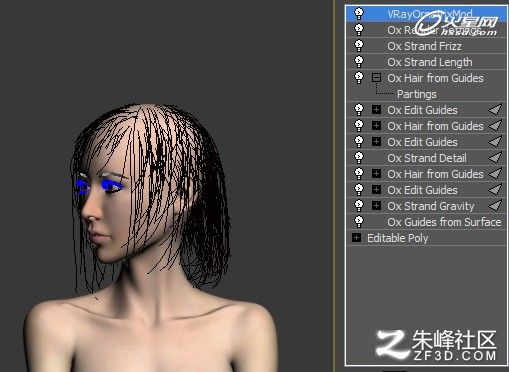Screen dimensions: 509x372
Task: Expand the first Ox Edit Guides entry
Action: (376, 110)
